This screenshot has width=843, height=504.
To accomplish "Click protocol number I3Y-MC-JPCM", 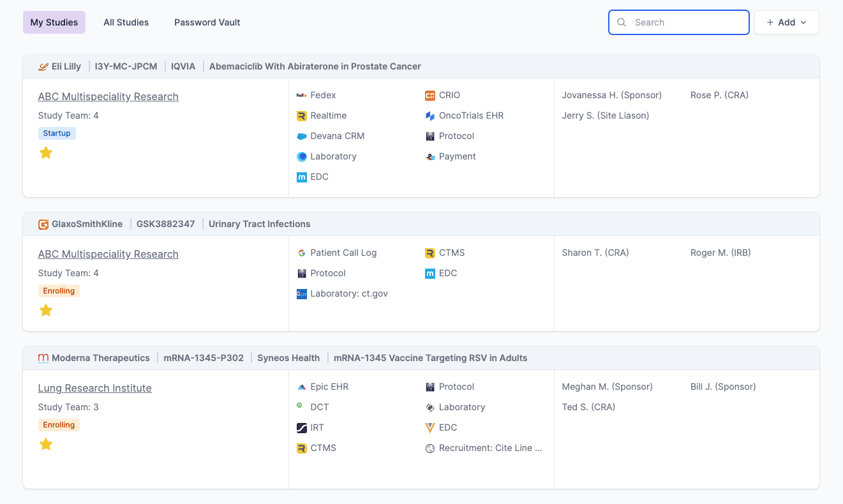I will point(126,66).
